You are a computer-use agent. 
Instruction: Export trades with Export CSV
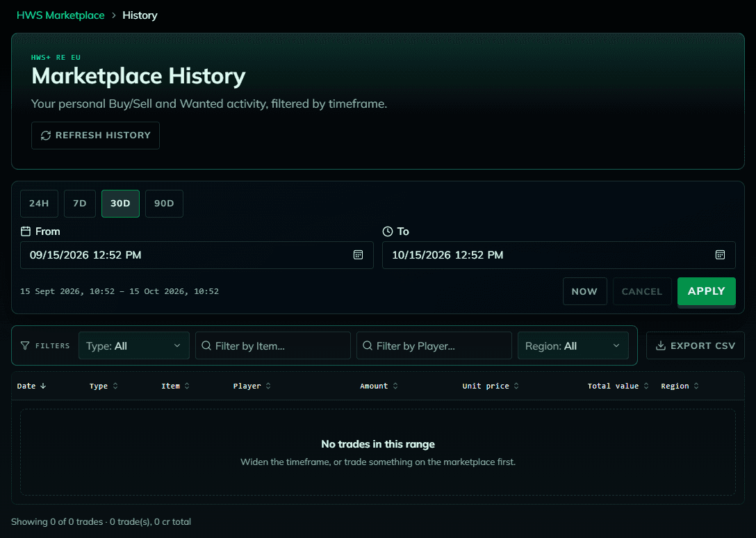(696, 345)
